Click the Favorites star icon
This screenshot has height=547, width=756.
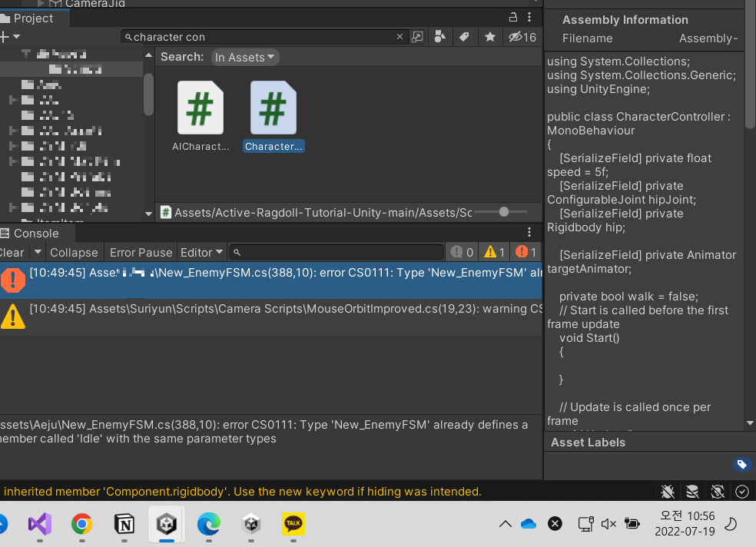coord(490,37)
